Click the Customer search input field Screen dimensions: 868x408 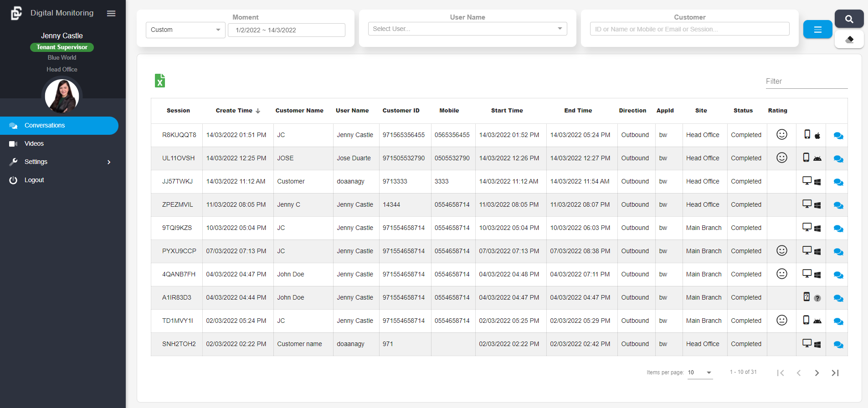coord(689,29)
